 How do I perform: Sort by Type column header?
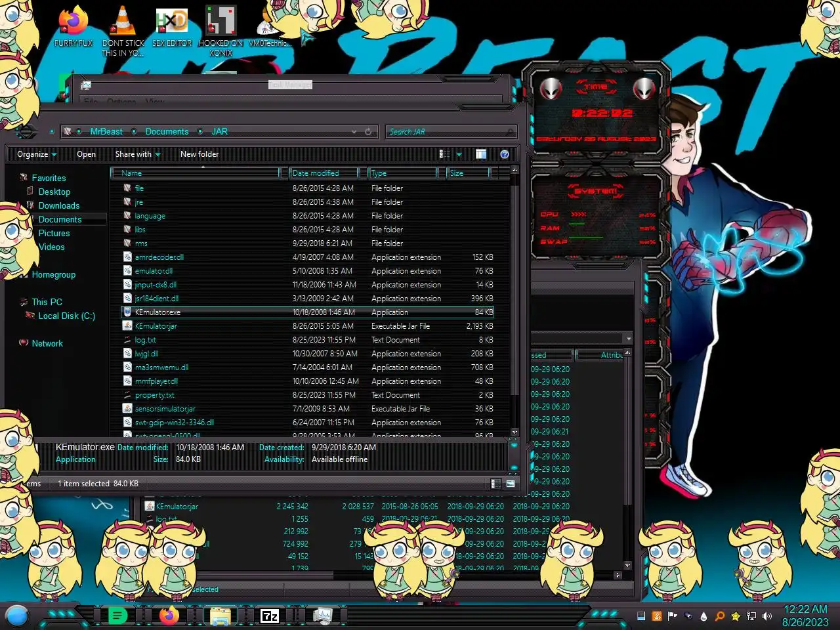402,173
